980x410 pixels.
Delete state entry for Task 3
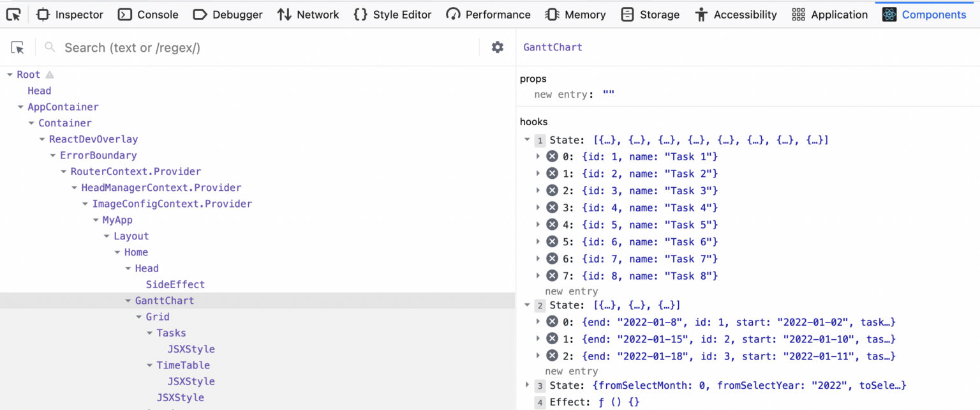point(552,190)
